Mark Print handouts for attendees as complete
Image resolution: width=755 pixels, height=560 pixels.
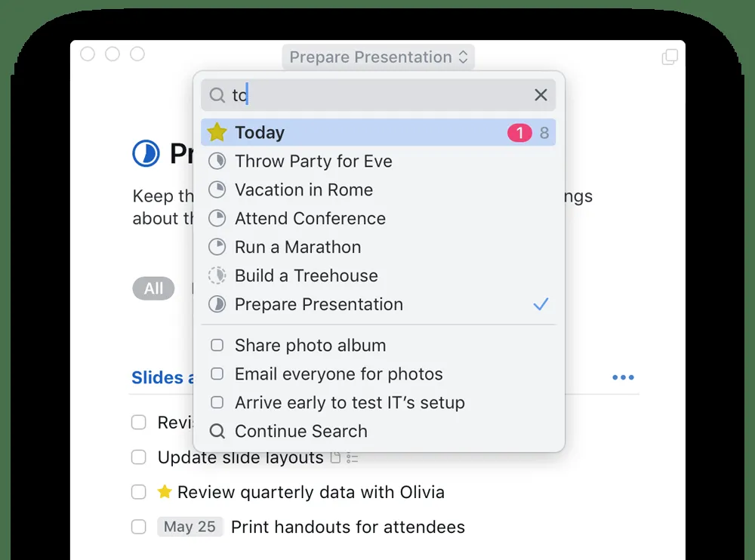tap(139, 527)
